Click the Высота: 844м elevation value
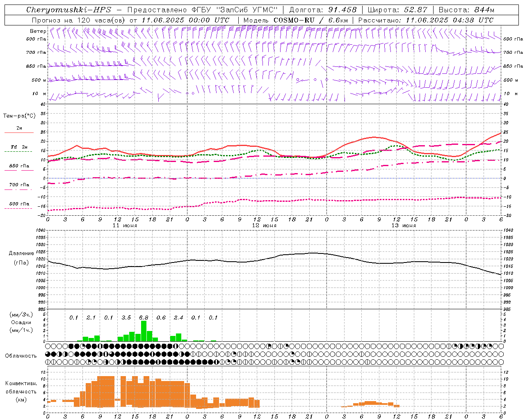 coord(466,10)
